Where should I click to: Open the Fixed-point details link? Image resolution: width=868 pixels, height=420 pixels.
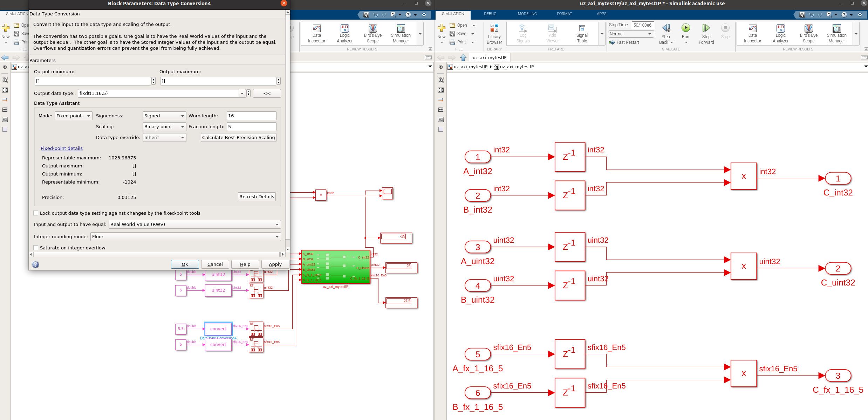pyautogui.click(x=62, y=149)
